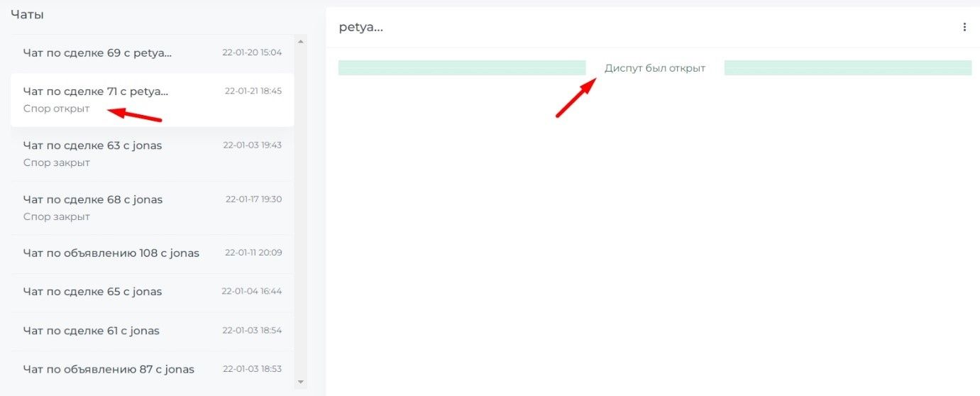Click the 'Спор закрыт' label under deal 63

pyautogui.click(x=57, y=163)
